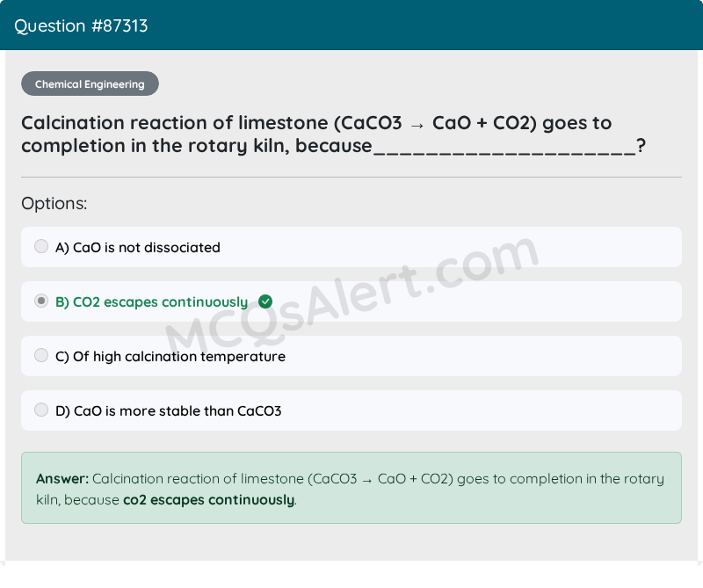703x588 pixels.
Task: Select radio button for option C
Action: pos(41,355)
